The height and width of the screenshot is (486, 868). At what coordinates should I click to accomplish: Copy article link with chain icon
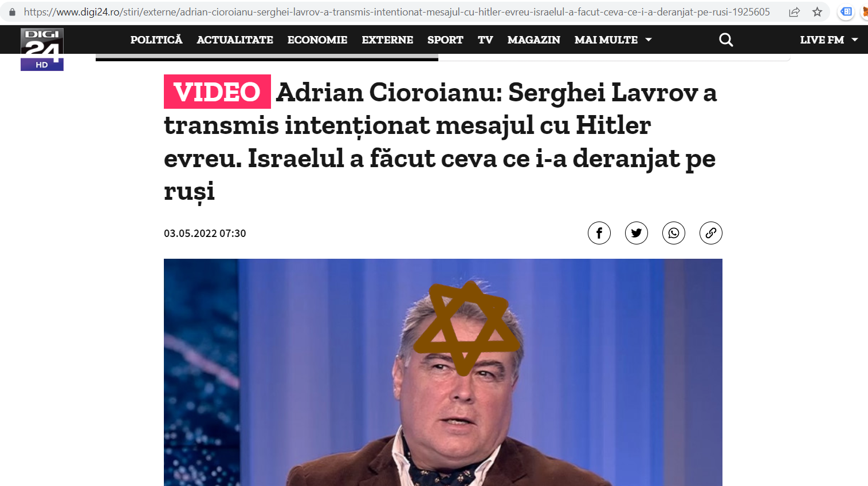click(711, 233)
